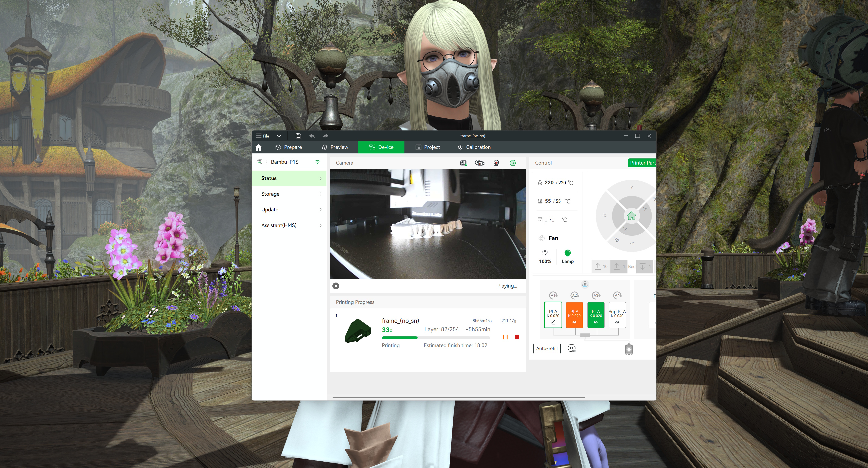Image resolution: width=868 pixels, height=468 pixels.
Task: Open camera settings hexagon icon
Action: (x=512, y=163)
